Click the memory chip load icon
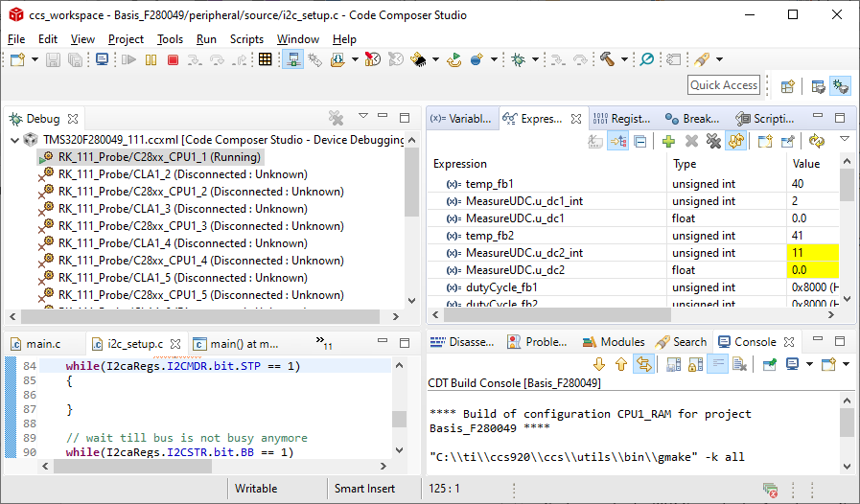Image resolution: width=860 pixels, height=504 pixels. click(419, 59)
